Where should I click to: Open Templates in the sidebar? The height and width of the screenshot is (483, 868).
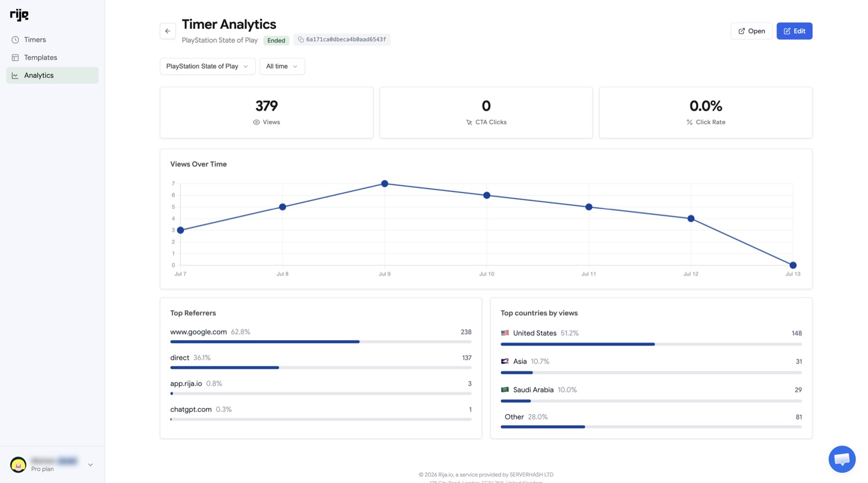[52, 58]
